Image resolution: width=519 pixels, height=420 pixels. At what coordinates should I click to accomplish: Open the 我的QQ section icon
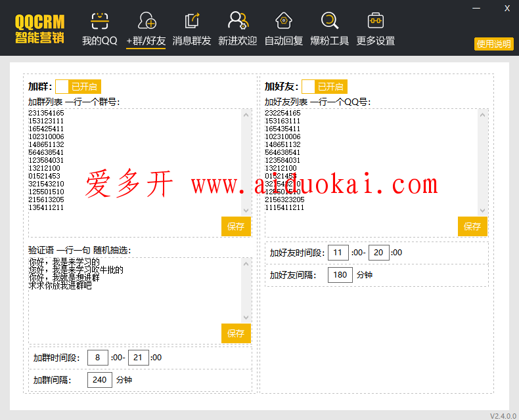100,21
